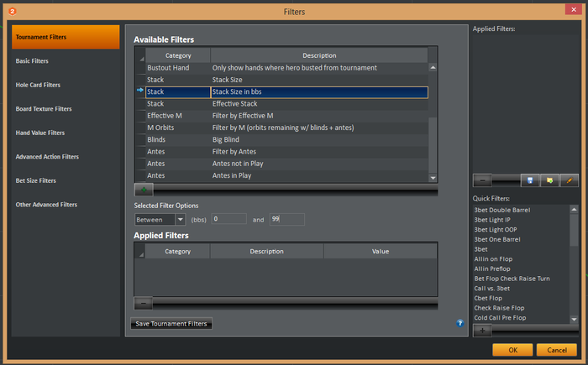588x365 pixels.
Task: Choose 3bet Light IP quick filter
Action: click(x=492, y=220)
